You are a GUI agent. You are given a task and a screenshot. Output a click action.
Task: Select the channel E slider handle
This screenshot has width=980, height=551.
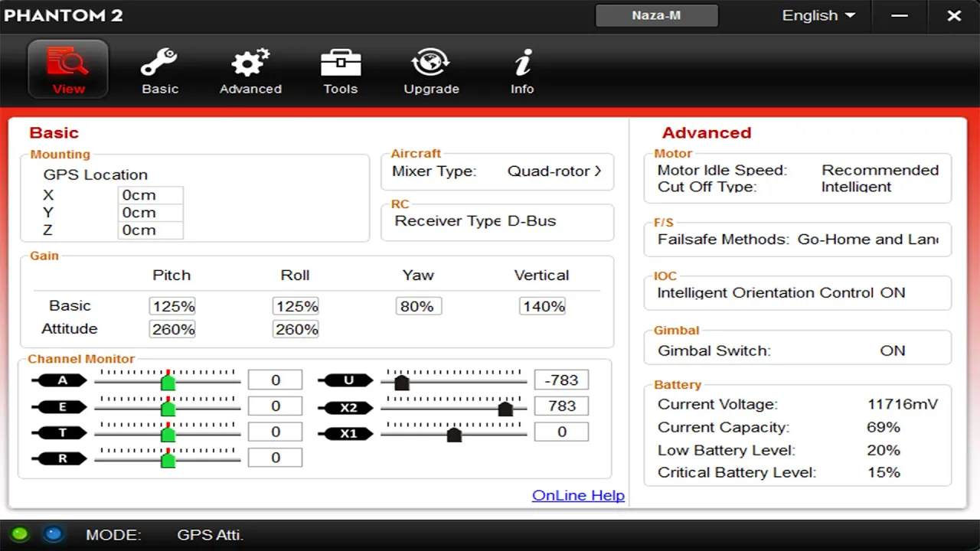(168, 408)
